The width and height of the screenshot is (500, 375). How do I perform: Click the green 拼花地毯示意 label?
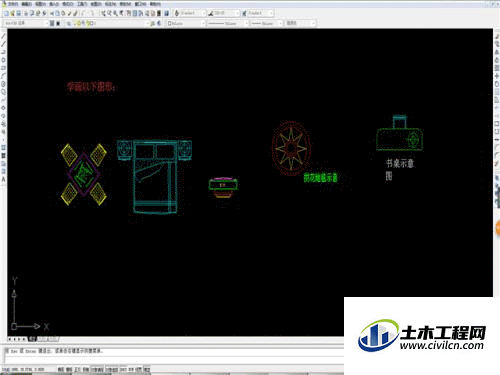click(x=320, y=177)
